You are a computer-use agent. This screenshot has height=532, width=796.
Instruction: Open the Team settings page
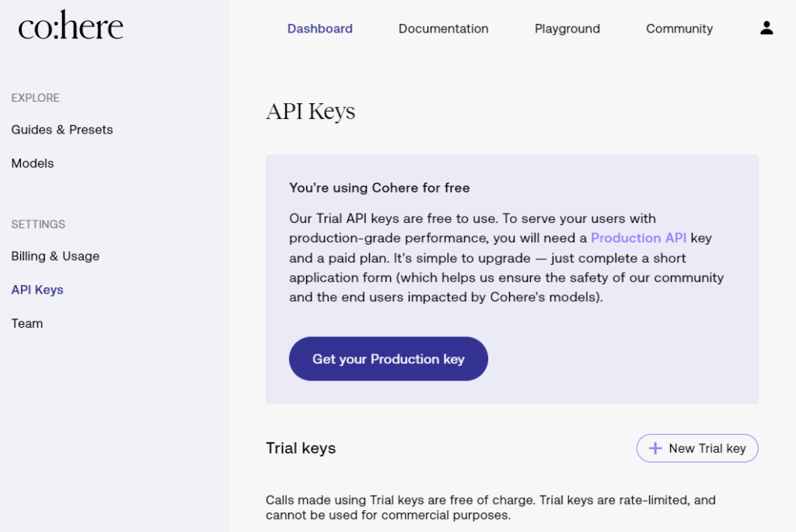tap(27, 324)
